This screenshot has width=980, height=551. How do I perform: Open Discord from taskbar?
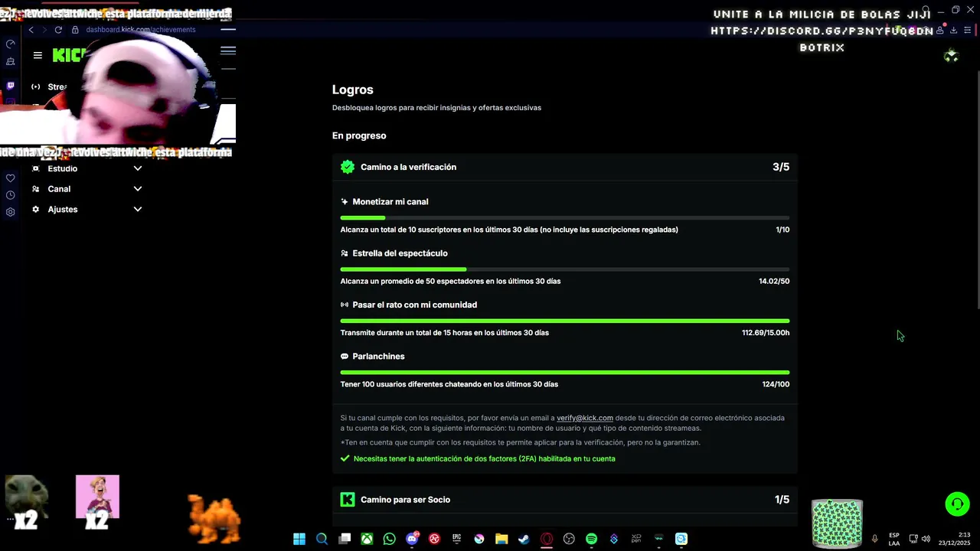point(412,539)
